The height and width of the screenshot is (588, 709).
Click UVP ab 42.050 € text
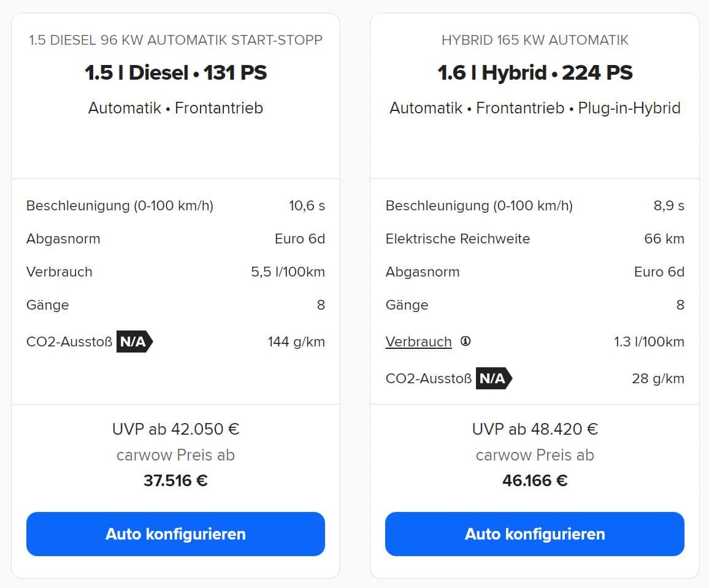point(175,429)
